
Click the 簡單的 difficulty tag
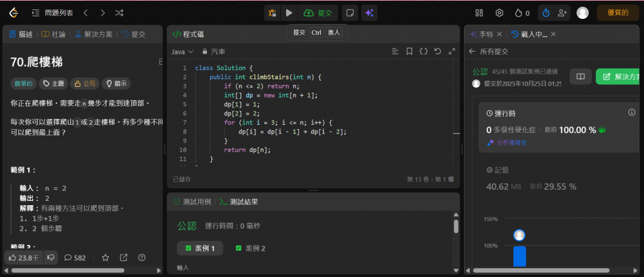tap(23, 84)
